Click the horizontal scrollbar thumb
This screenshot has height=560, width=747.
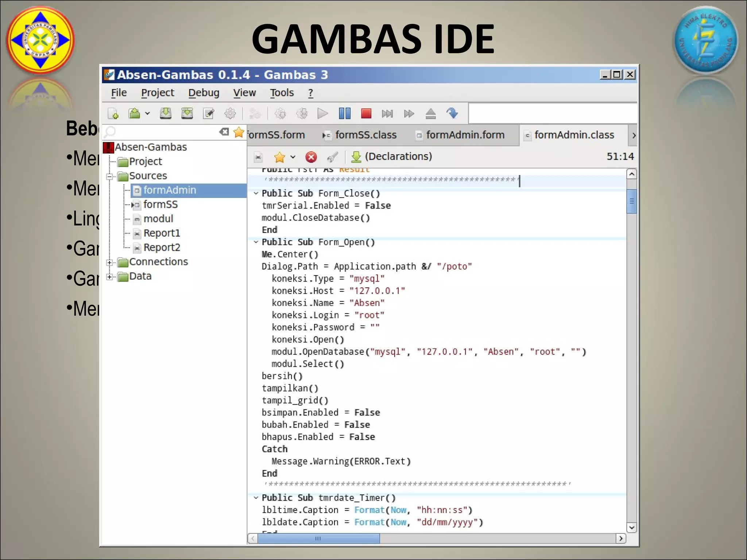pyautogui.click(x=318, y=538)
